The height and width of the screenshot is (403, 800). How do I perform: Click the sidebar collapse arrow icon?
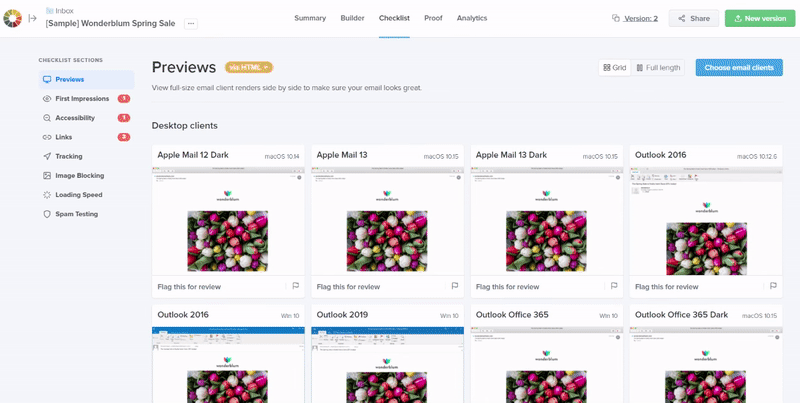[33, 18]
